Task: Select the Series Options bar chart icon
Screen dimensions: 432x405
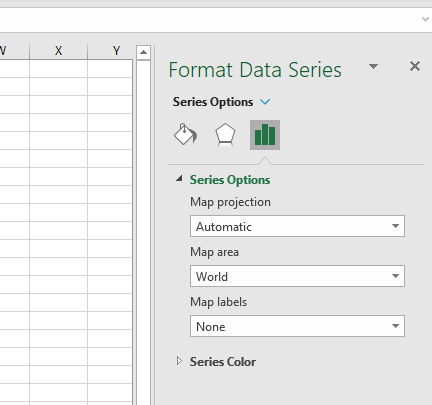Action: (265, 135)
